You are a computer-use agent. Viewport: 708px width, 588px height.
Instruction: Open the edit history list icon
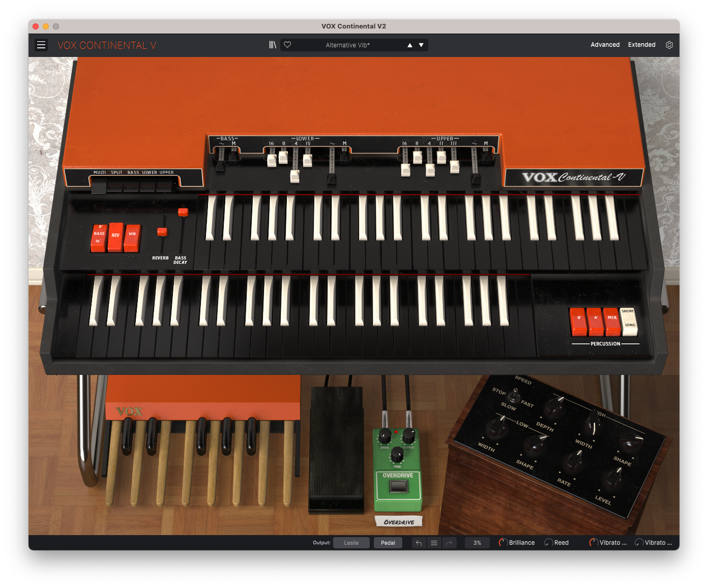pyautogui.click(x=434, y=543)
